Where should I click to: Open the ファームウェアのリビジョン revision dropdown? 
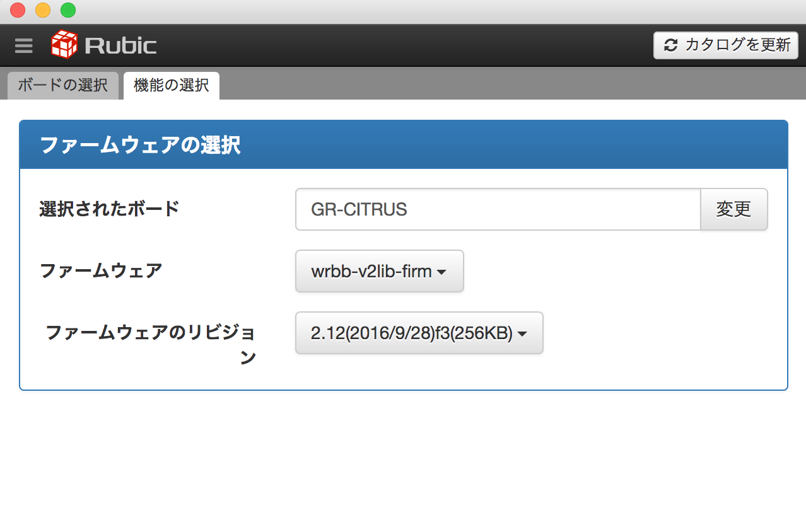(419, 333)
